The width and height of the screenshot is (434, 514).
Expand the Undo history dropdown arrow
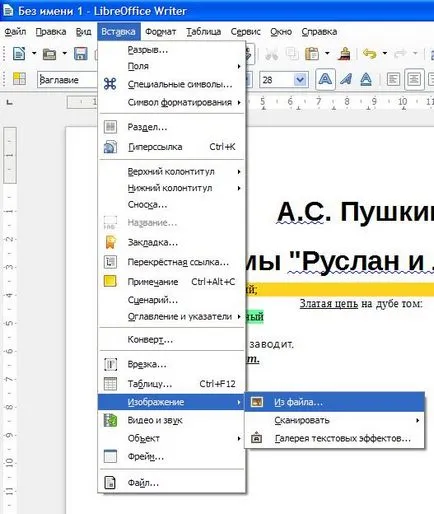pos(384,53)
